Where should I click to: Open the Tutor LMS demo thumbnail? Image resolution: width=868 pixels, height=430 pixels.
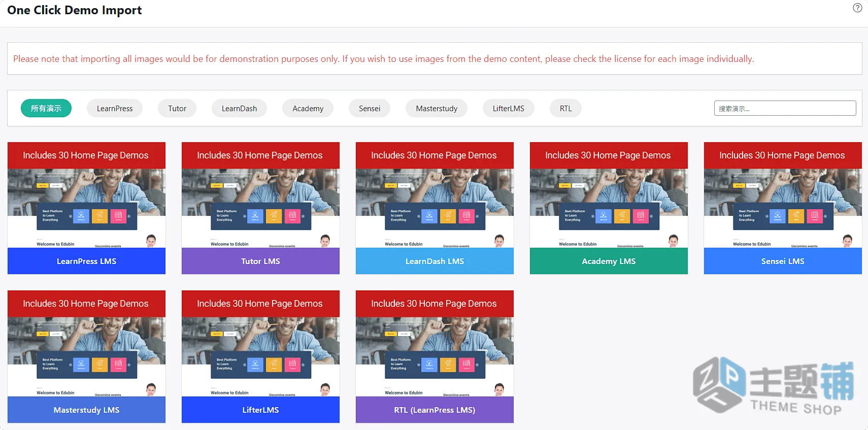coord(260,195)
